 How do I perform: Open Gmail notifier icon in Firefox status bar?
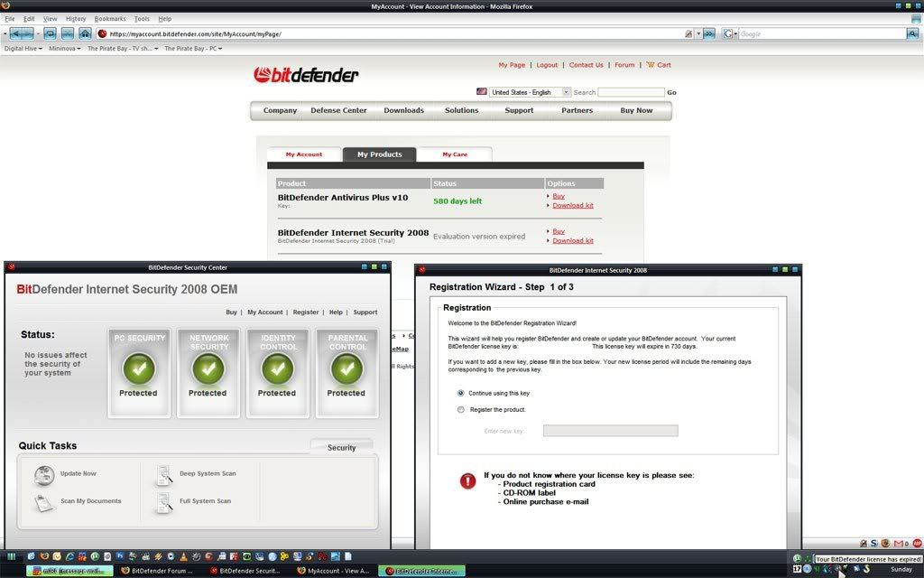click(900, 543)
